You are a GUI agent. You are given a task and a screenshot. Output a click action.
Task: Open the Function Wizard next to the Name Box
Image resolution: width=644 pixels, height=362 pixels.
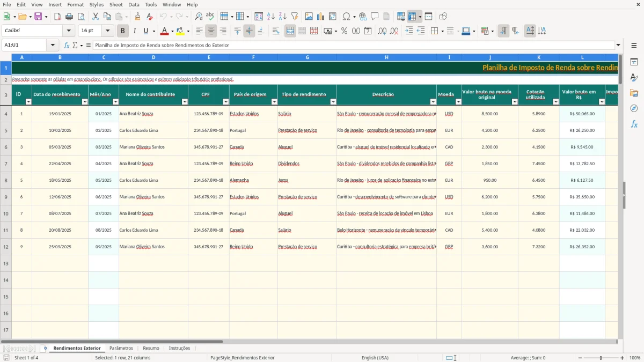pos(67,45)
